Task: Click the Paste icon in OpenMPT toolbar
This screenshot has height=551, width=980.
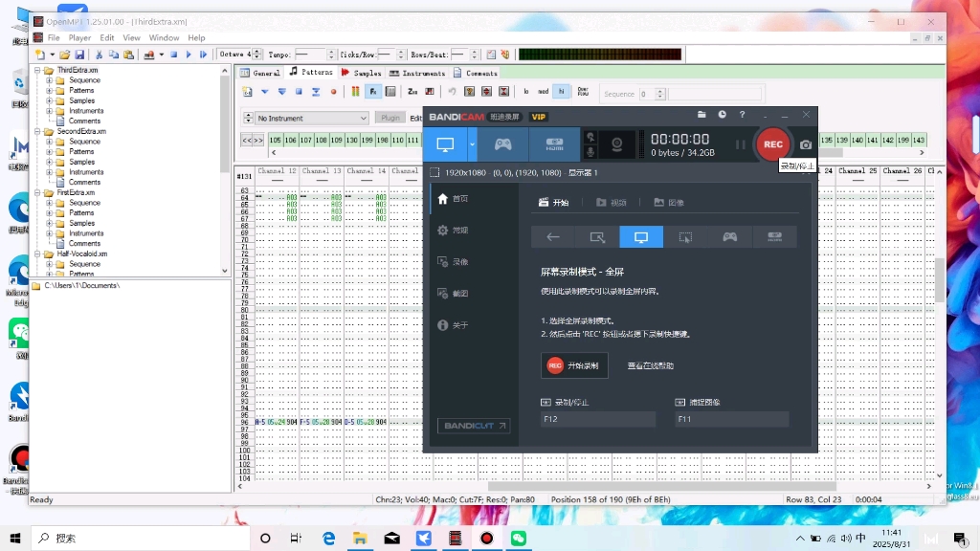Action: (x=128, y=55)
